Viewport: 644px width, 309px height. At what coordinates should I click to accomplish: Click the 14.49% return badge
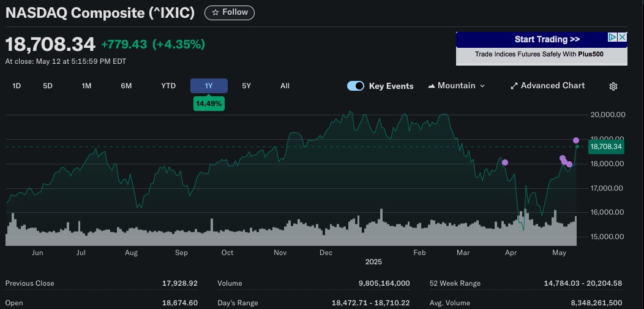pos(209,104)
